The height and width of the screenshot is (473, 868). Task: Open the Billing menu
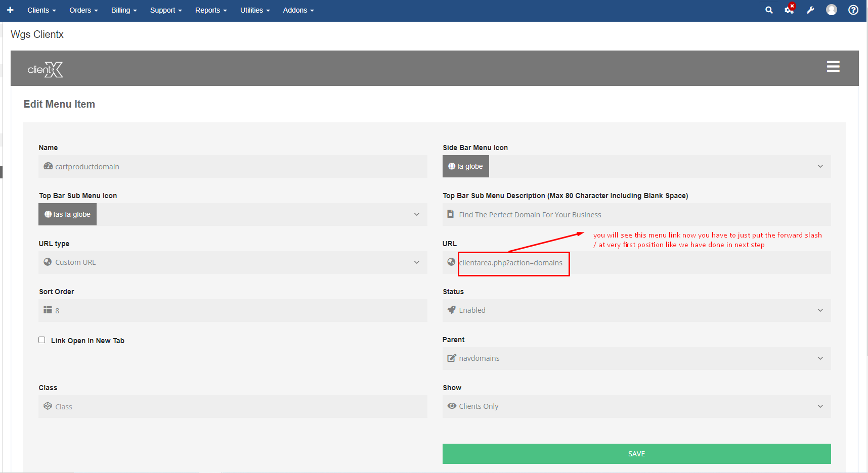coord(124,10)
